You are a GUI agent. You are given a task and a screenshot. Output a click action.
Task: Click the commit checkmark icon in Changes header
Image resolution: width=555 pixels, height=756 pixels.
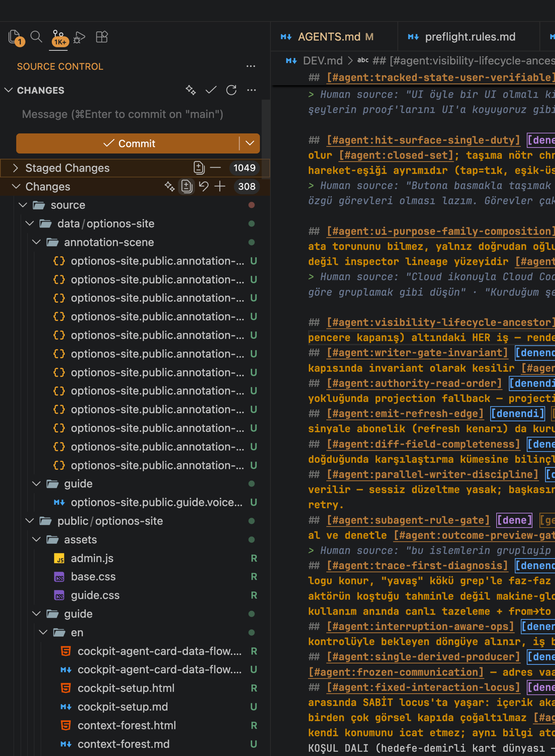click(x=211, y=90)
